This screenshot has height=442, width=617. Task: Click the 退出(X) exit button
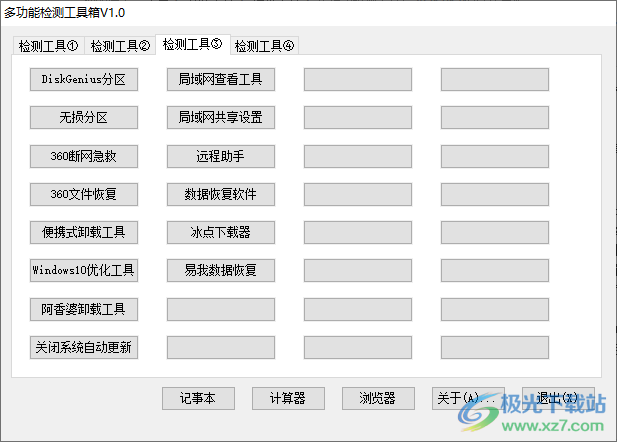click(x=558, y=398)
